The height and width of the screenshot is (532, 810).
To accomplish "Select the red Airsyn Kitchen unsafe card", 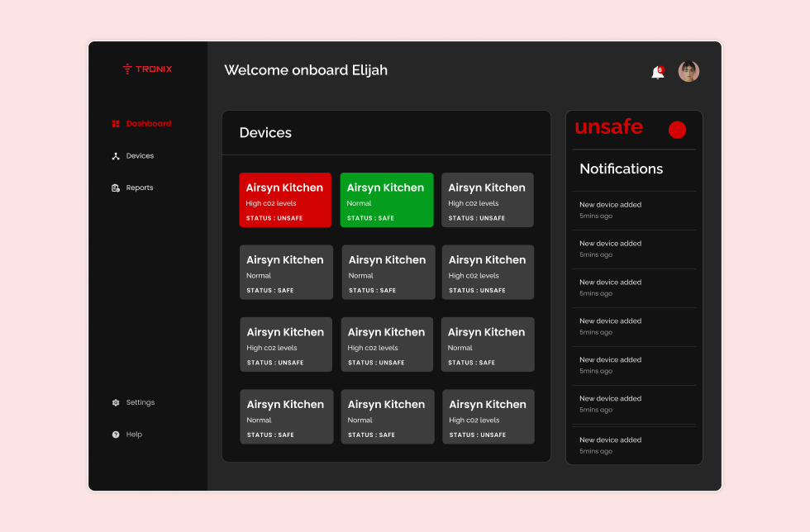I will 285,200.
